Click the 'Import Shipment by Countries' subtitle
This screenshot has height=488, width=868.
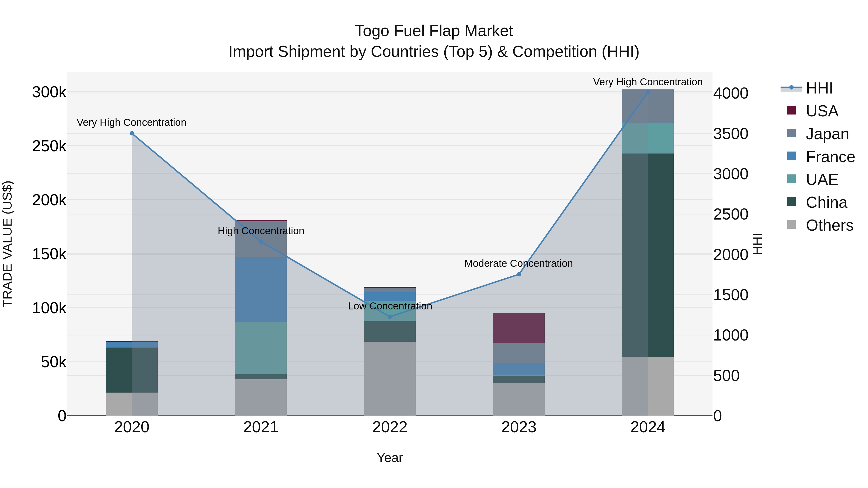point(434,52)
